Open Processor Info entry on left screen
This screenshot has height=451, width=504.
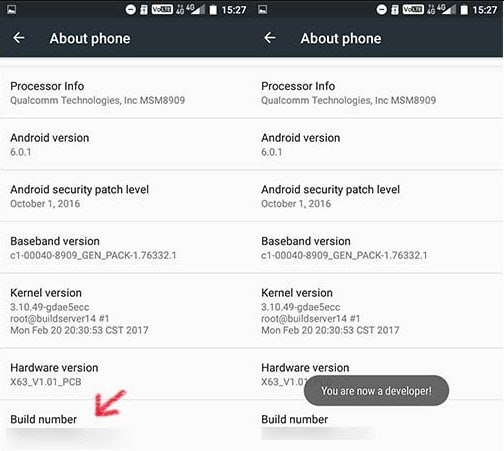tap(125, 93)
